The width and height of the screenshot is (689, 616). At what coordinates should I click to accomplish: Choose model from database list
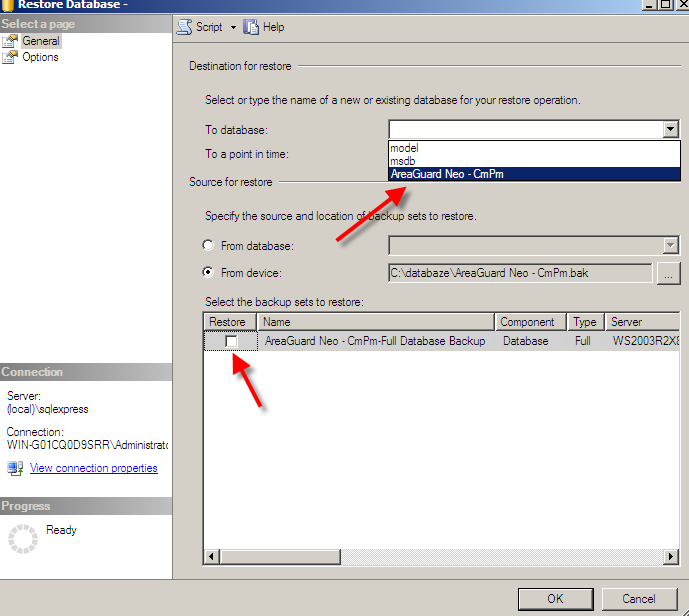pos(534,148)
